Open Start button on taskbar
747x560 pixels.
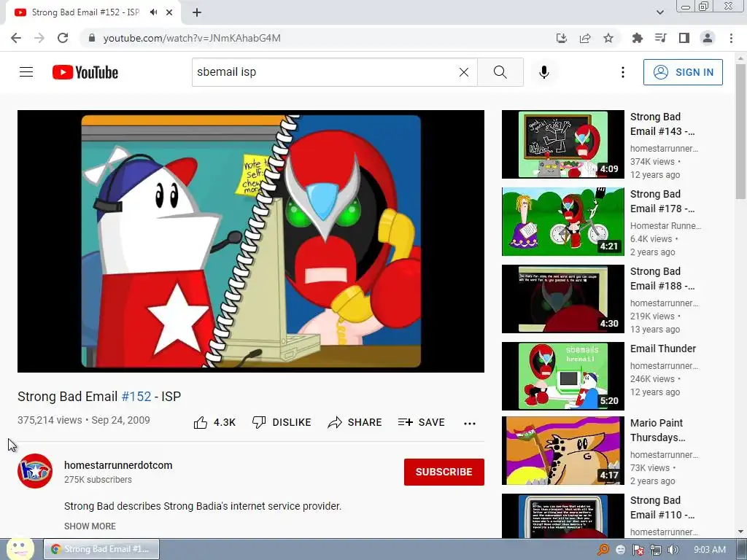(x=20, y=548)
